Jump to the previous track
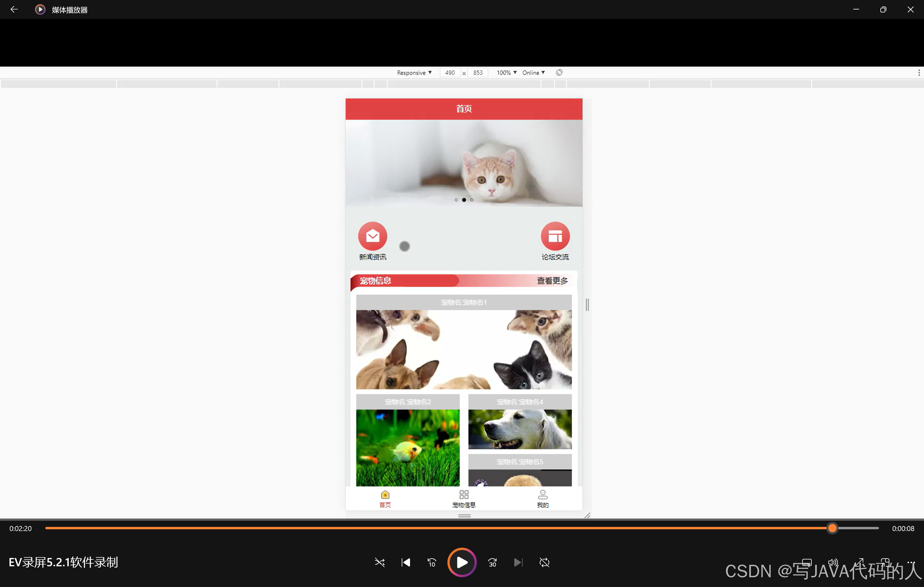 pyautogui.click(x=406, y=562)
